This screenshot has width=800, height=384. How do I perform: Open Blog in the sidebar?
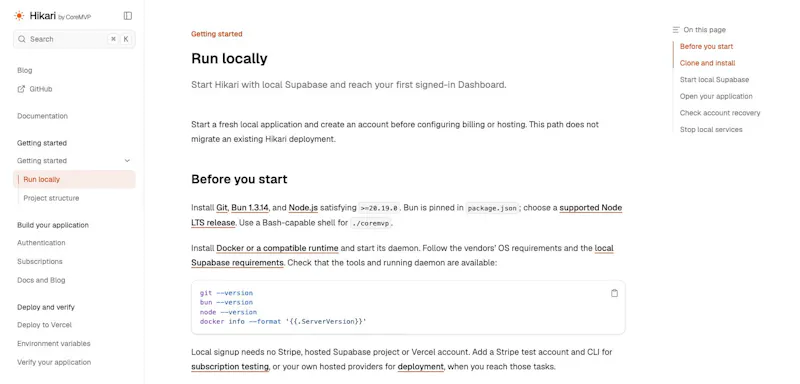click(24, 70)
